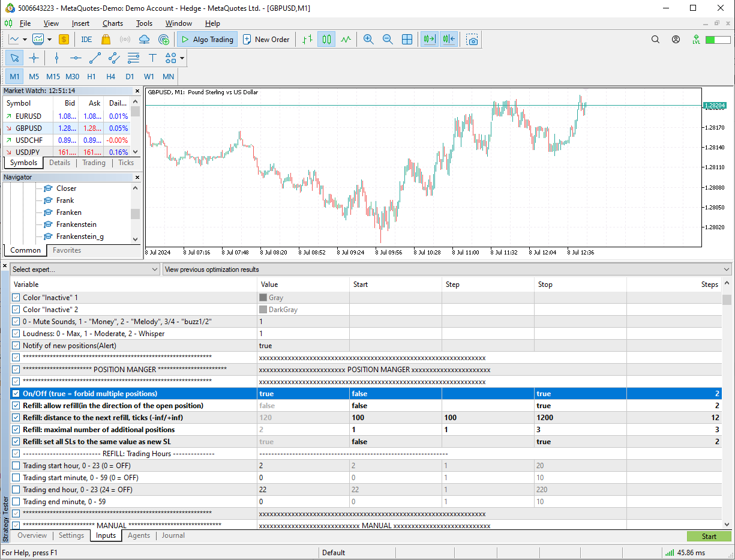Open the shapes tool dropdown arrow
Viewport: 735px width, 560px height.
click(x=182, y=58)
